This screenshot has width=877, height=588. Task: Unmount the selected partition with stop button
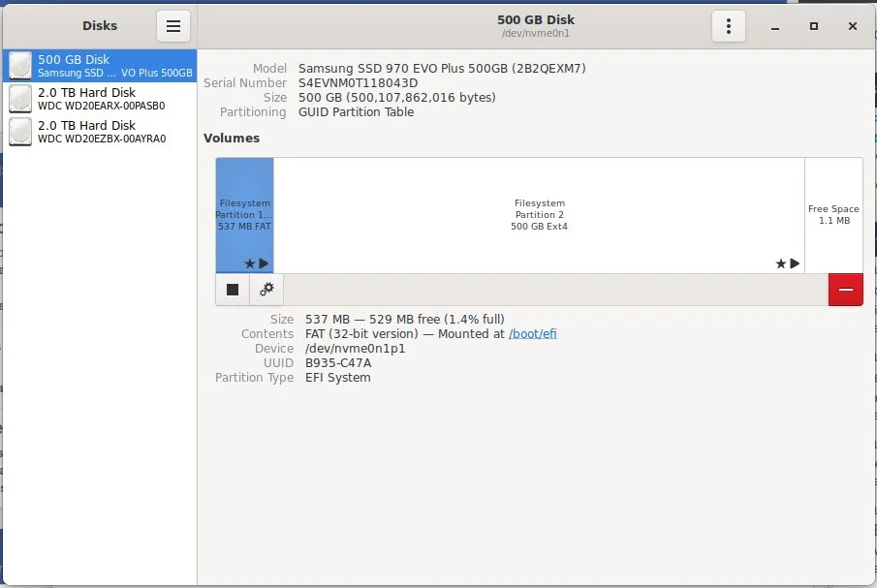pyautogui.click(x=233, y=290)
